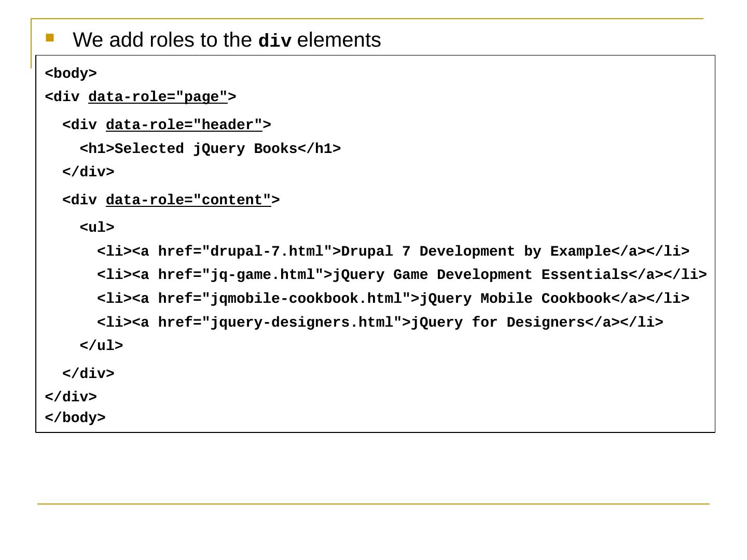Click the 'Drupal 7 Development by Example' text
The image size is (747, 560).
(x=476, y=251)
